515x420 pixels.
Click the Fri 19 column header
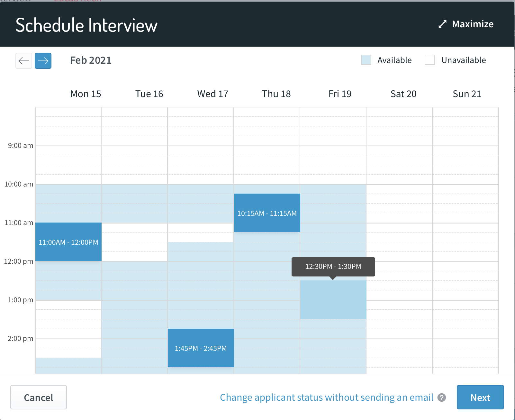pyautogui.click(x=340, y=94)
